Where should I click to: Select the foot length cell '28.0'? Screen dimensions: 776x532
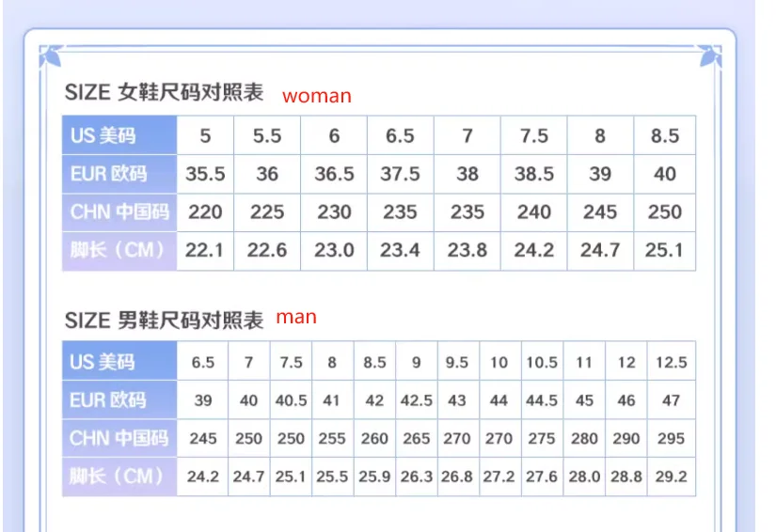[x=584, y=477]
